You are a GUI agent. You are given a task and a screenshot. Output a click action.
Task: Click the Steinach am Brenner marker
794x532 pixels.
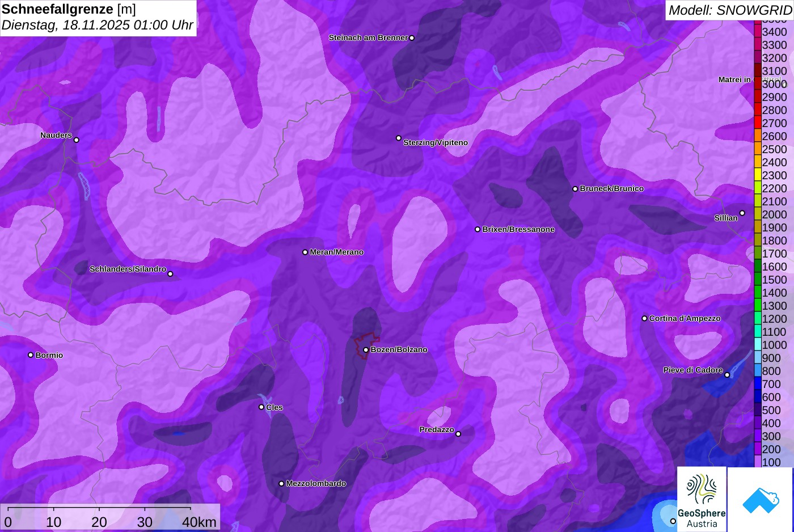[x=412, y=38]
